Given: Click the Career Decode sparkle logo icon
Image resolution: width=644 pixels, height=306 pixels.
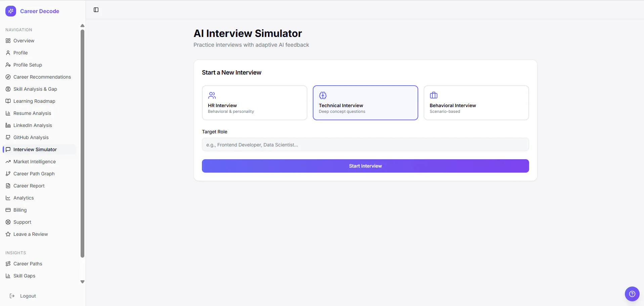Looking at the screenshot, I should 11,11.
